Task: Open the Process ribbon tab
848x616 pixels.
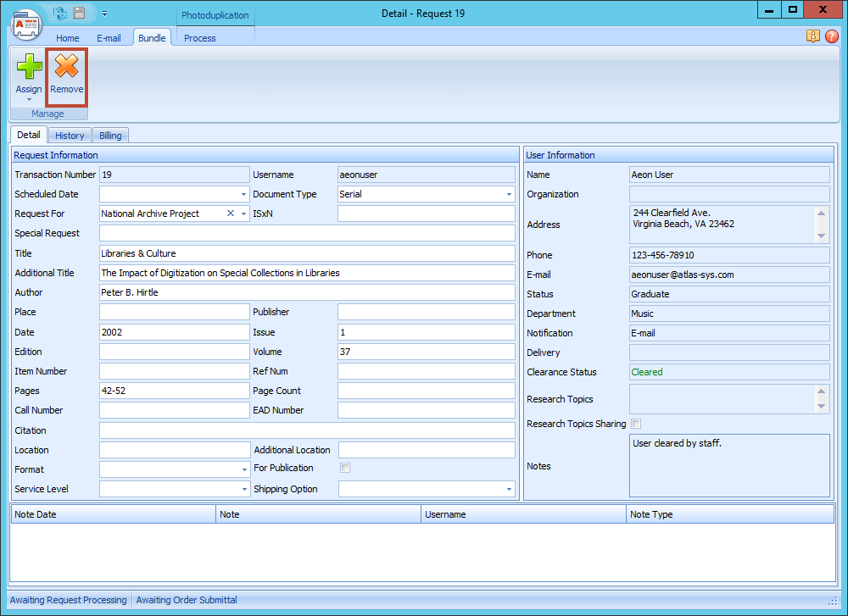Action: point(199,38)
